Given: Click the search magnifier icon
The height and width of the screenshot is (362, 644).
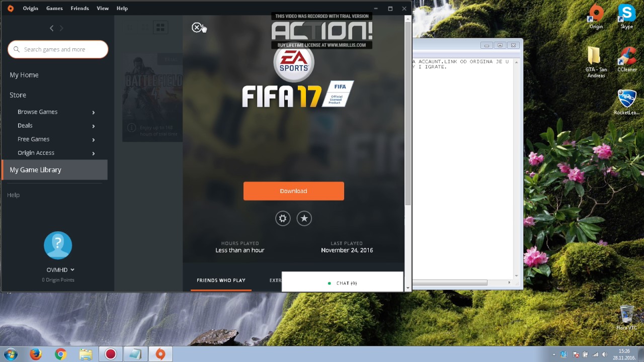Looking at the screenshot, I should (17, 49).
